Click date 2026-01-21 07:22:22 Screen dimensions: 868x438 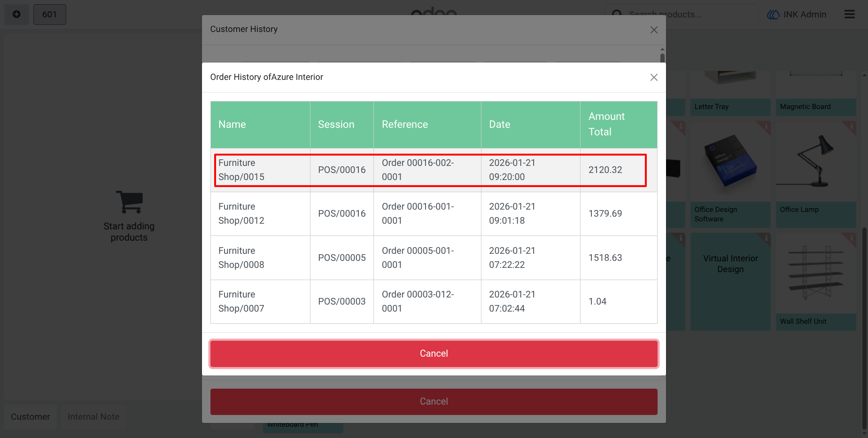click(512, 258)
